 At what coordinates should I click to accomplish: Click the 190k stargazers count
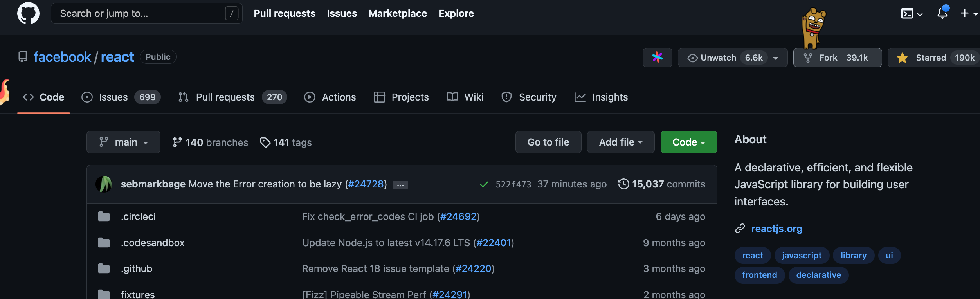(964, 58)
